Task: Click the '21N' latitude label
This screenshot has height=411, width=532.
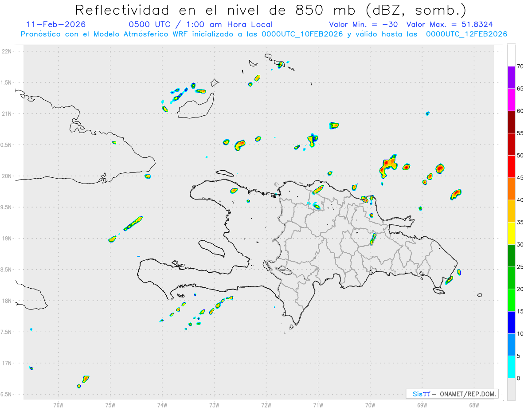Action: pyautogui.click(x=7, y=114)
